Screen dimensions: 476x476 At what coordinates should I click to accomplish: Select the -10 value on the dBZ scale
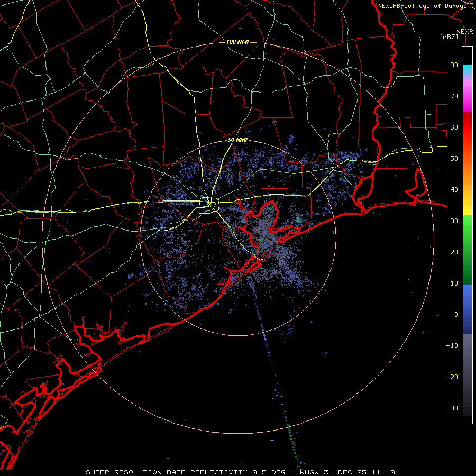(452, 345)
